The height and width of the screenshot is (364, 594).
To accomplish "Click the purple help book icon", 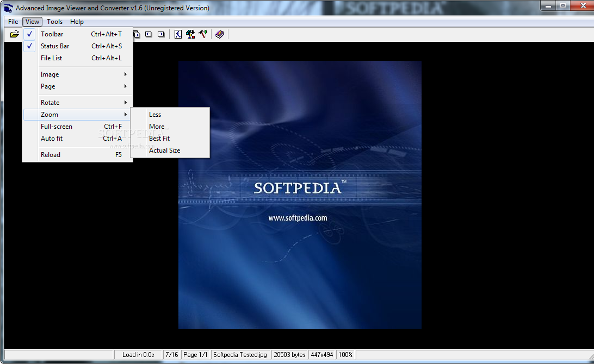I will pyautogui.click(x=220, y=34).
